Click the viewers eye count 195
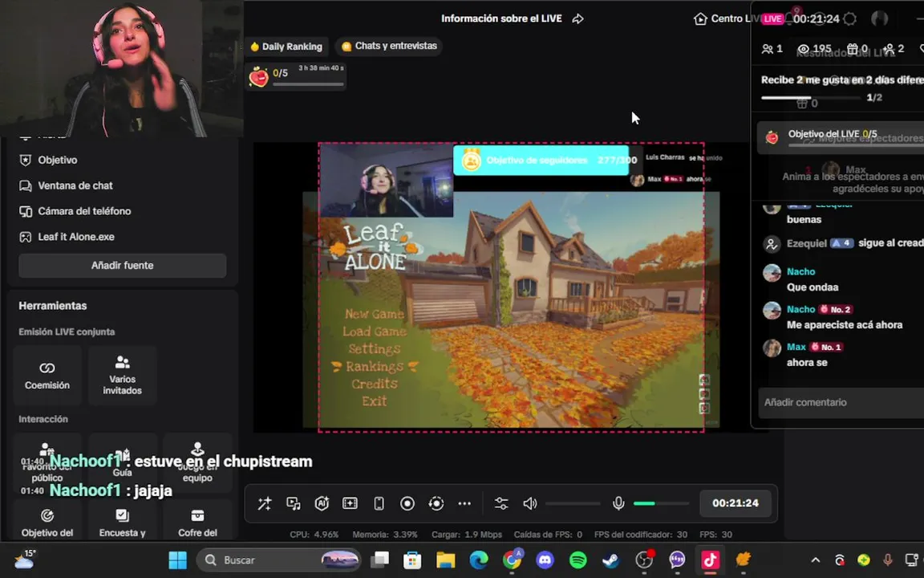This screenshot has width=924, height=578. tap(814, 49)
